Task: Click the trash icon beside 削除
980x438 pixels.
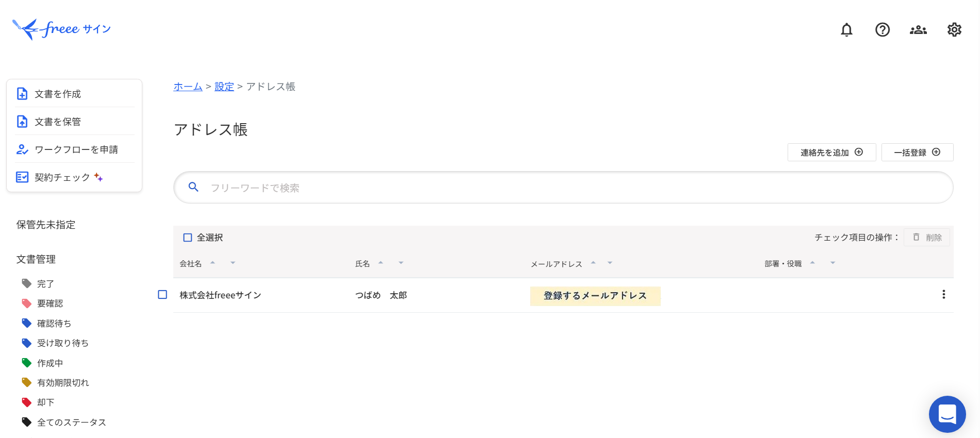Action: point(916,237)
